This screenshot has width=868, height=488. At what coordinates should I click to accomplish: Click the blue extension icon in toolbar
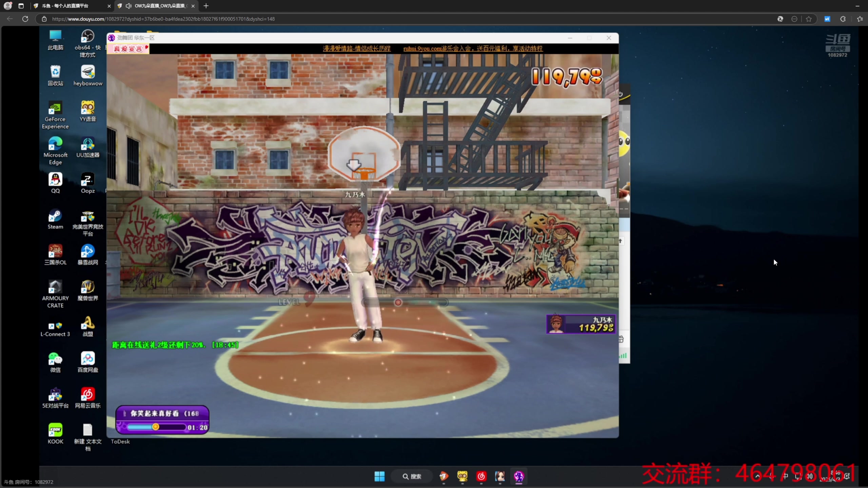click(827, 19)
